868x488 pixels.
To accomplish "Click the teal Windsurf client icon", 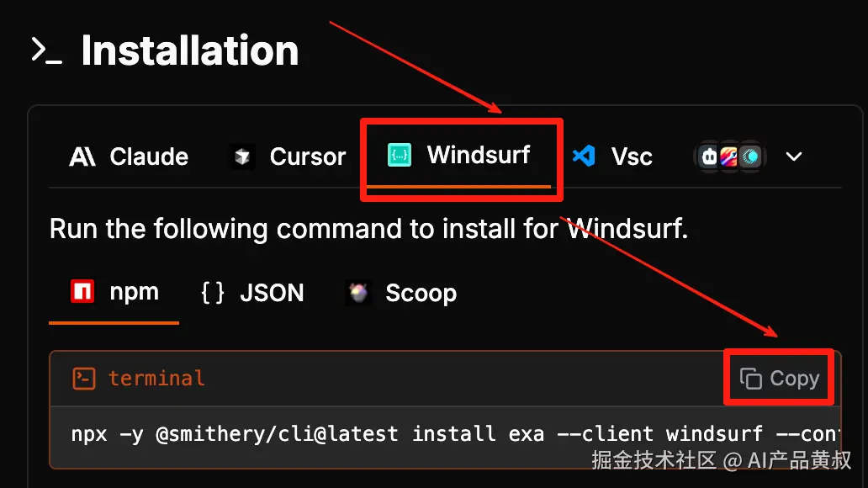I will click(400, 155).
